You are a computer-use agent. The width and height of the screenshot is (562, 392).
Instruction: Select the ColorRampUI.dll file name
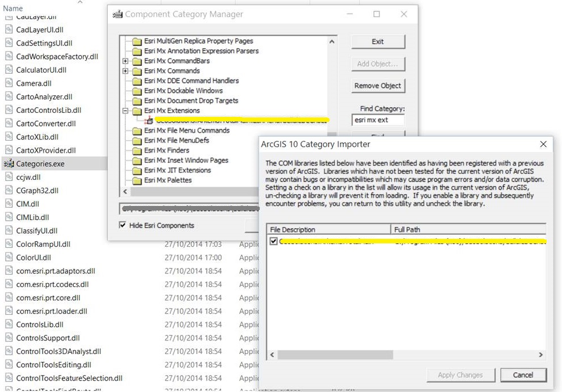point(43,244)
